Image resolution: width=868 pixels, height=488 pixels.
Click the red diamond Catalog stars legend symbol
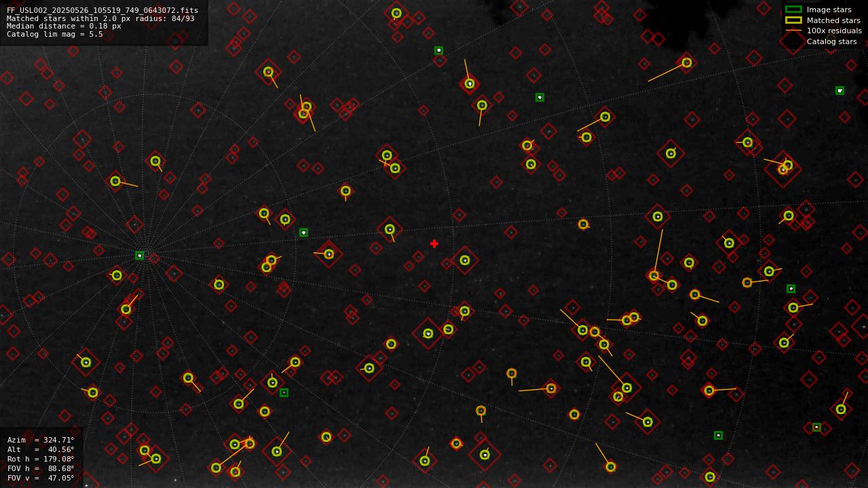click(x=793, y=41)
